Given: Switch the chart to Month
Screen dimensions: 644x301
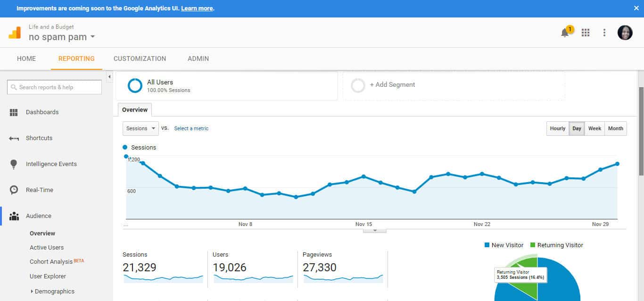Looking at the screenshot, I should (615, 128).
